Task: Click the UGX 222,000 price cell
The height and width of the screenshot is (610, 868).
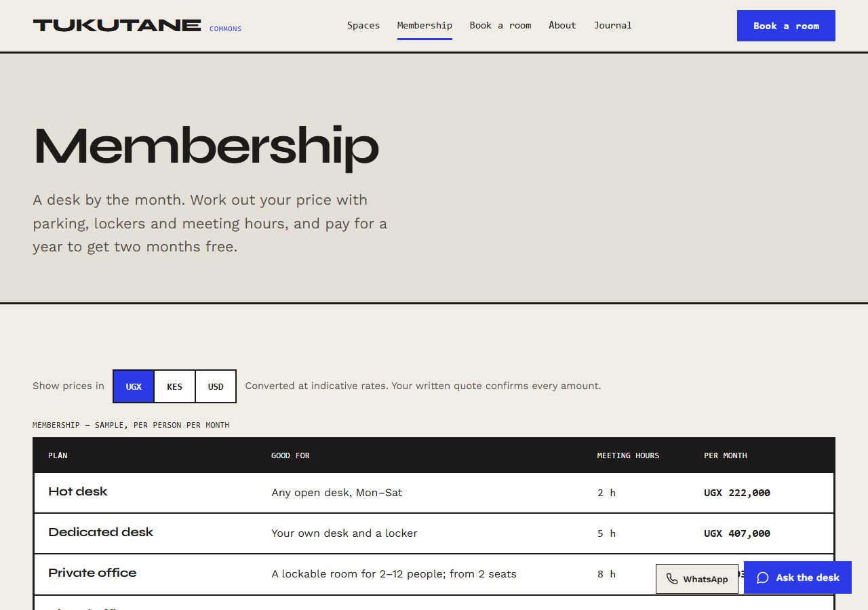Action: tap(737, 493)
